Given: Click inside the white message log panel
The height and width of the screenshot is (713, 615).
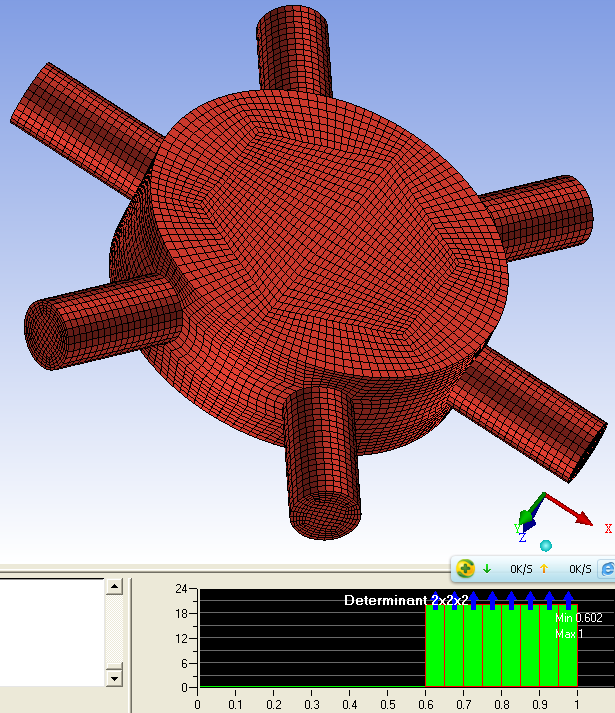Looking at the screenshot, I should click(x=52, y=630).
